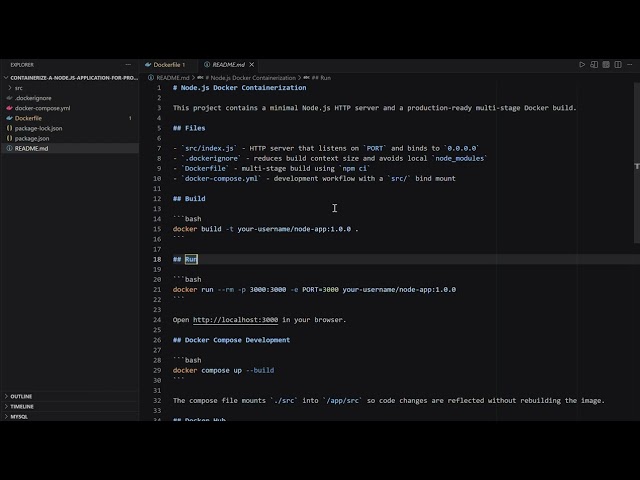Open package-lock.json in explorer

click(x=69, y=128)
